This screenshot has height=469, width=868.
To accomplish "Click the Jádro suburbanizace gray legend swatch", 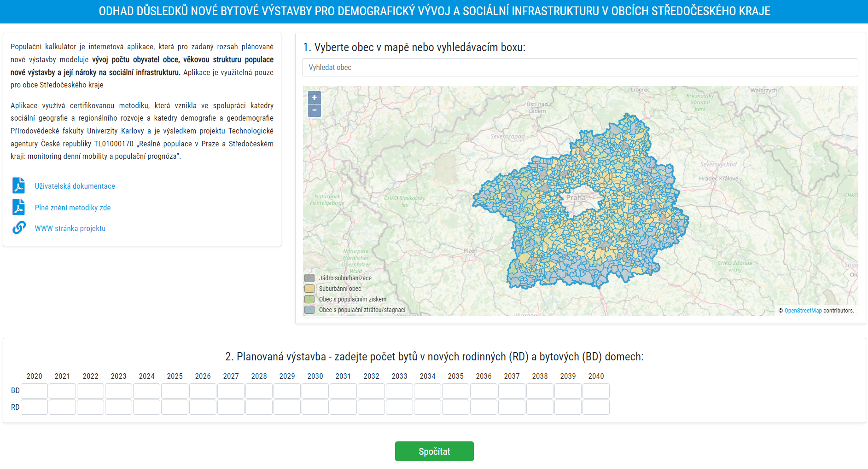I will click(x=309, y=278).
